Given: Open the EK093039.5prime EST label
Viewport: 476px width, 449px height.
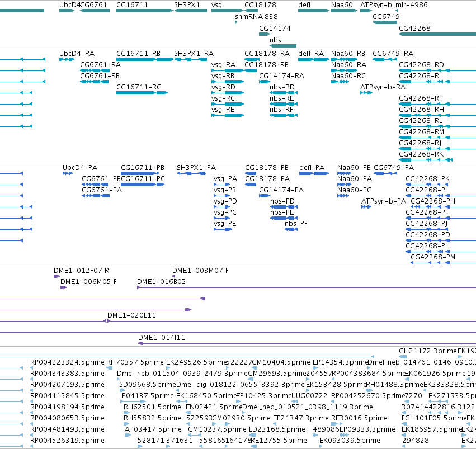Looking at the screenshot, I should tap(350, 441).
